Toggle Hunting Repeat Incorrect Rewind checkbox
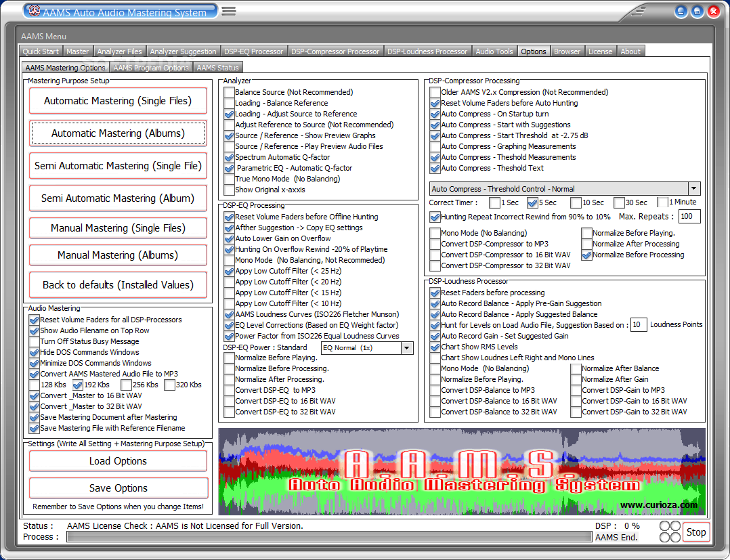The image size is (730, 560). (435, 217)
